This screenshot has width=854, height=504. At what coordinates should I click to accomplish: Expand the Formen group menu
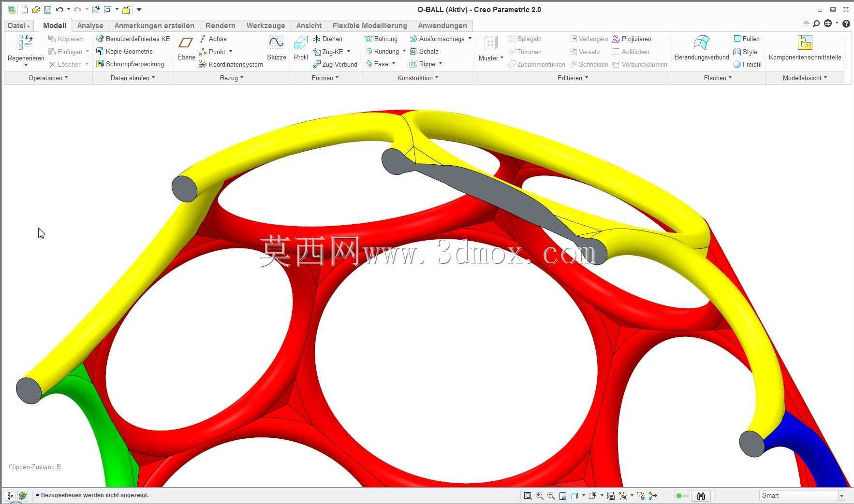click(325, 78)
